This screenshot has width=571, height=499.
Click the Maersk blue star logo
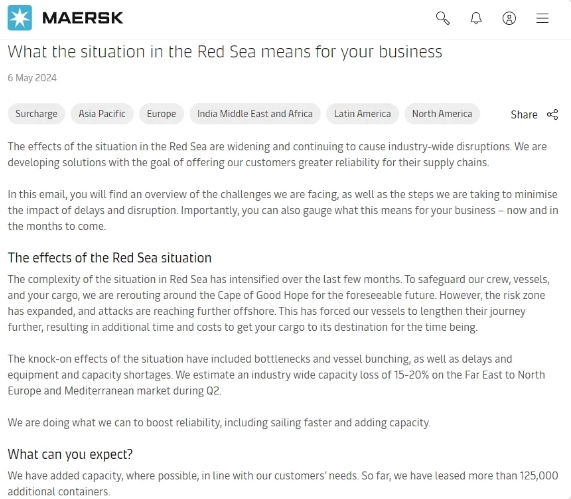pos(20,18)
